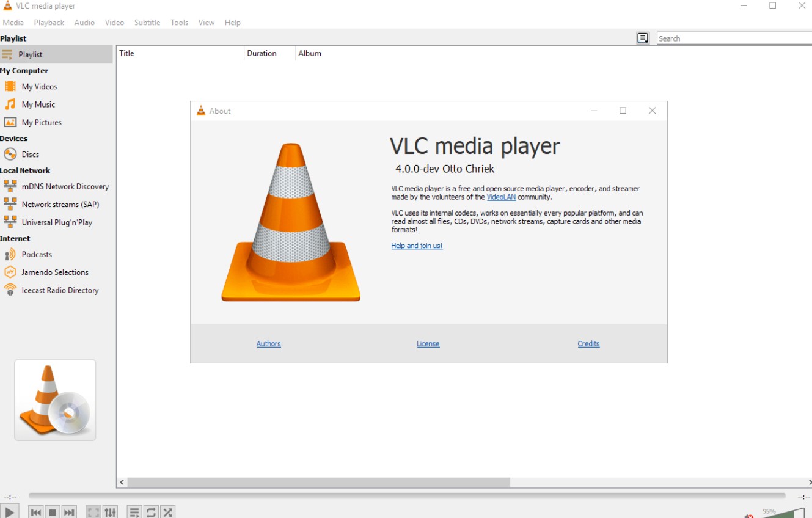Open the Tools menu
The width and height of the screenshot is (812, 518).
[x=179, y=22]
